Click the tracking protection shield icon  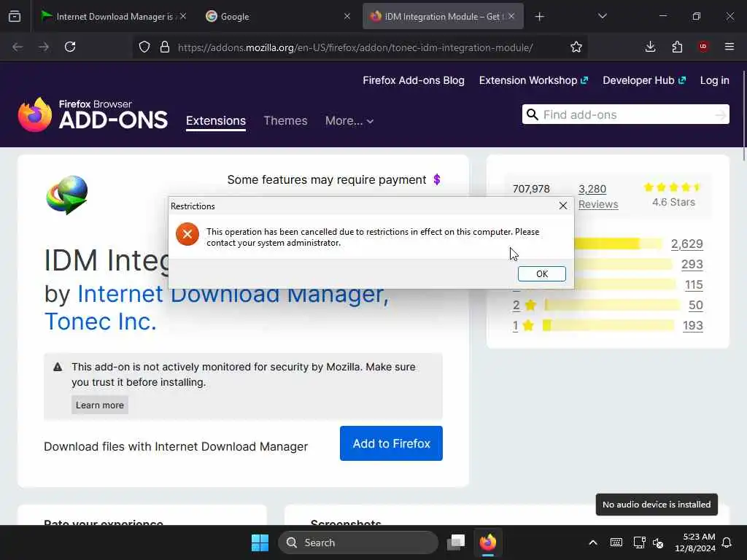tap(144, 47)
